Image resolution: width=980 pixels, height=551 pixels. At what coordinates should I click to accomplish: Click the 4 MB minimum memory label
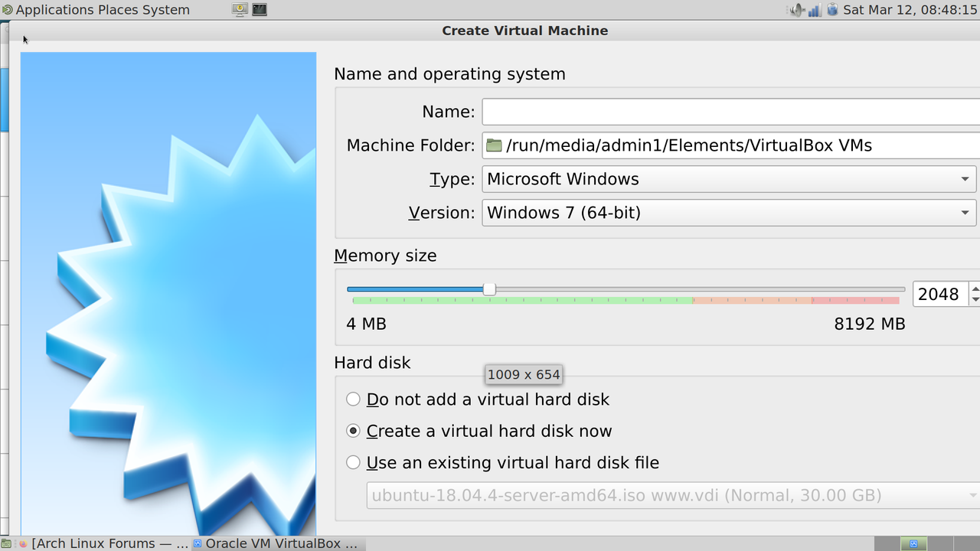coord(366,324)
